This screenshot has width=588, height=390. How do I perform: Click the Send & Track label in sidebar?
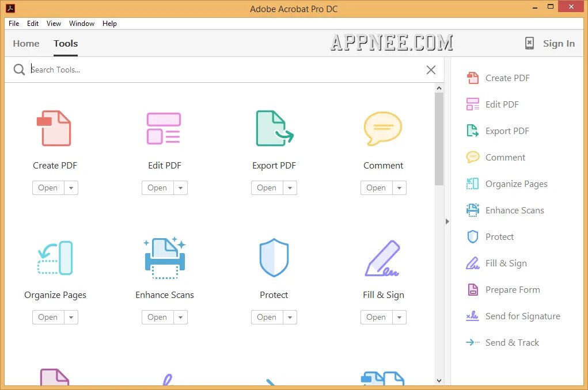coord(512,342)
